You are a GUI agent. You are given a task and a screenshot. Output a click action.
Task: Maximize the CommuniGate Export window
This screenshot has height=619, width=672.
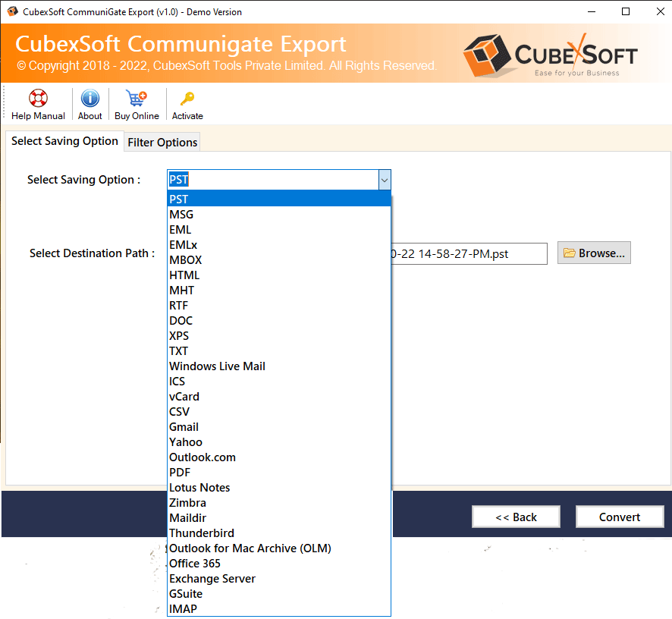click(x=626, y=11)
